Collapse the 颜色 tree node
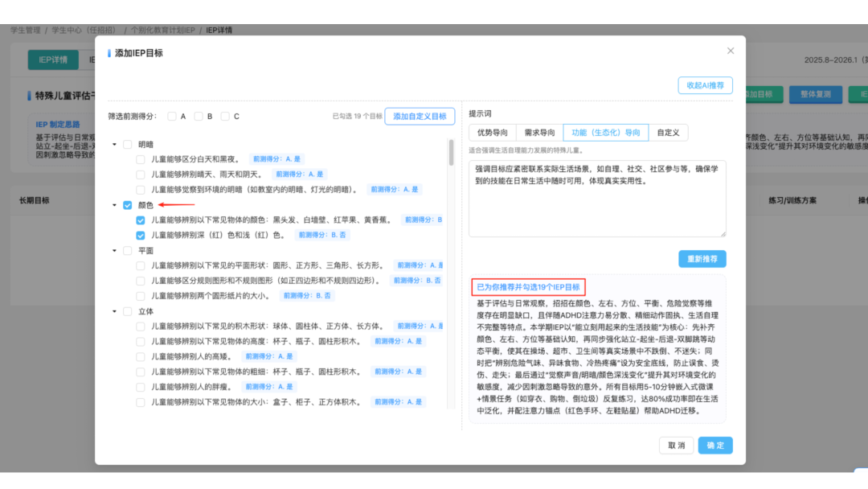 115,205
